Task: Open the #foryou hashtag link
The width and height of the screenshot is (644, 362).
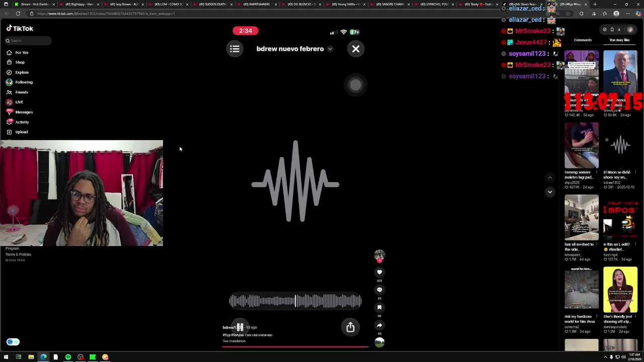Action: pos(236,335)
